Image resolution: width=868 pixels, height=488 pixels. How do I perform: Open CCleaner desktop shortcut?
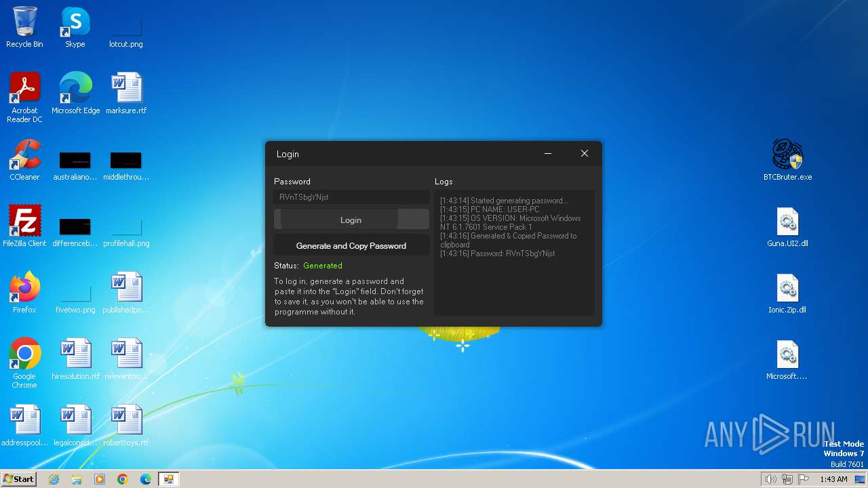24,160
